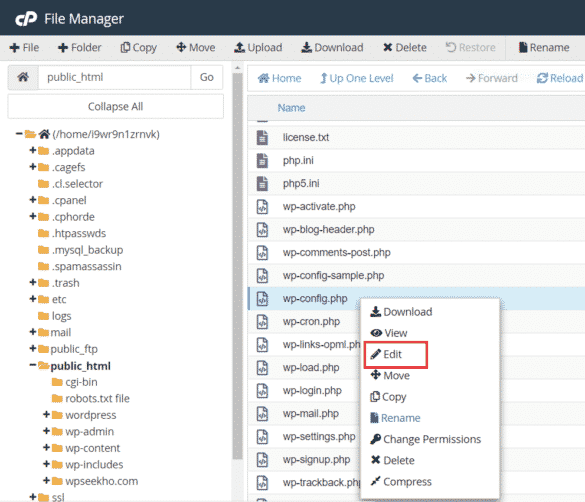Choose Change Permissions from context menu

(426, 439)
